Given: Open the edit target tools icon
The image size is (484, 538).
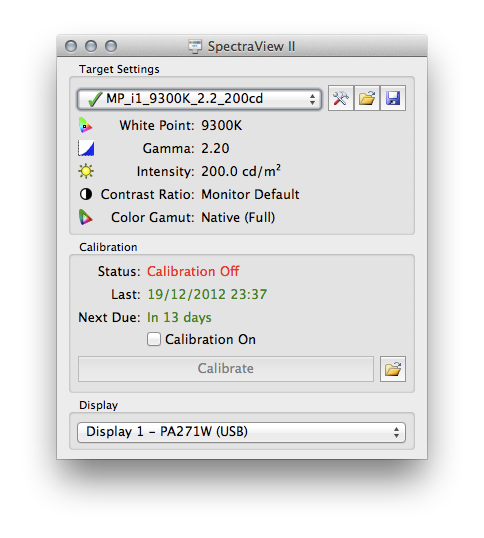Looking at the screenshot, I should pos(341,98).
